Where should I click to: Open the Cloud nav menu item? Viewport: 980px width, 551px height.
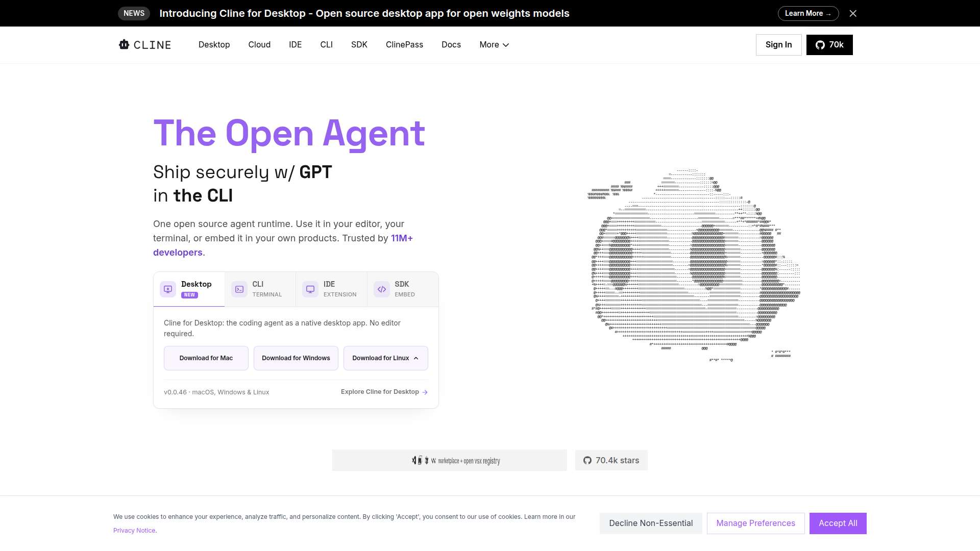pyautogui.click(x=259, y=45)
